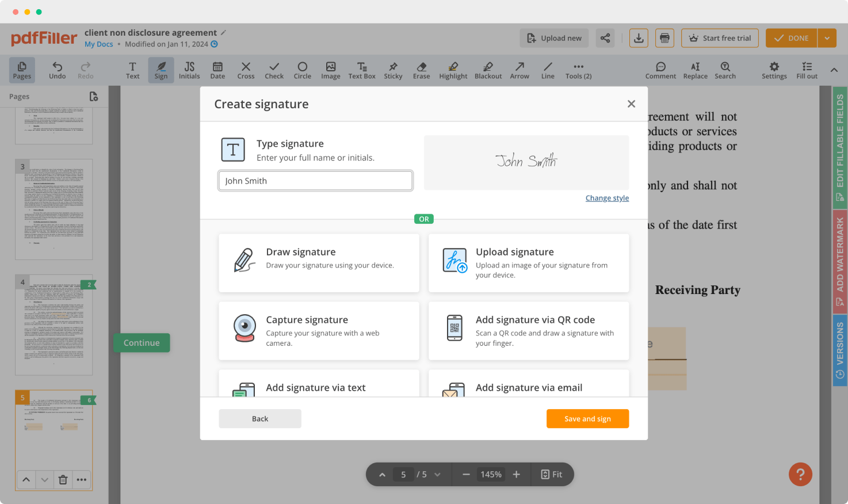Open the Check mark tool
Viewport: 848px width, 504px height.
(x=274, y=70)
